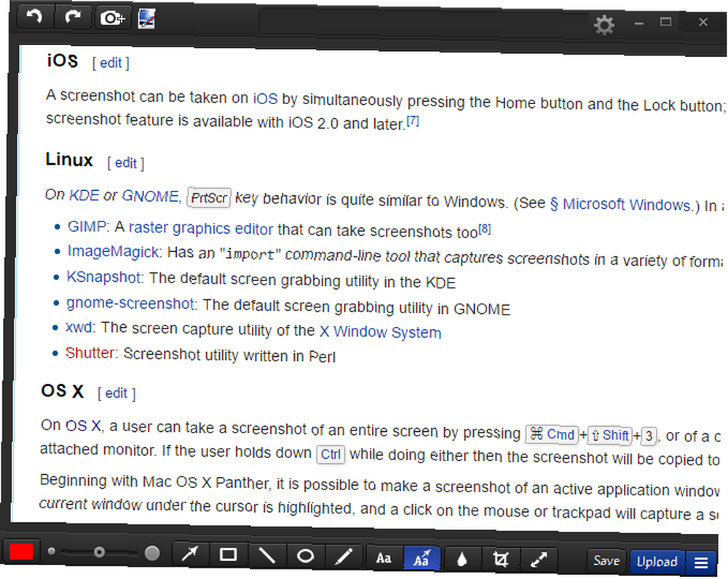Viewport: 728px width, 579px height.
Task: Open the gnome-screenshot link
Action: [x=130, y=303]
